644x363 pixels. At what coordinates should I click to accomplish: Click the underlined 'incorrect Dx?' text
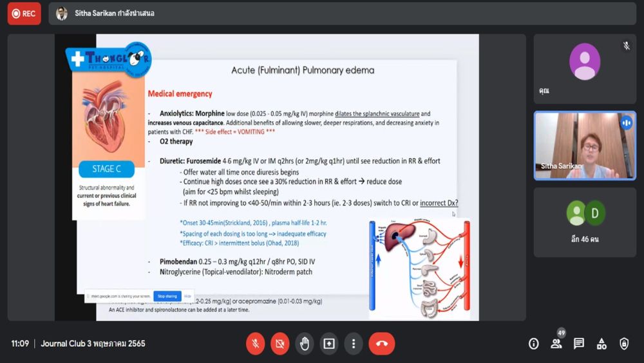click(439, 203)
